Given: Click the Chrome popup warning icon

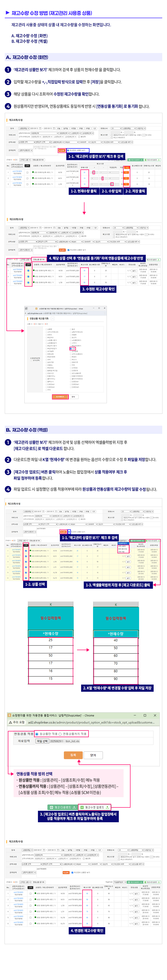Looking at the screenshot, I should click(x=10, y=722).
